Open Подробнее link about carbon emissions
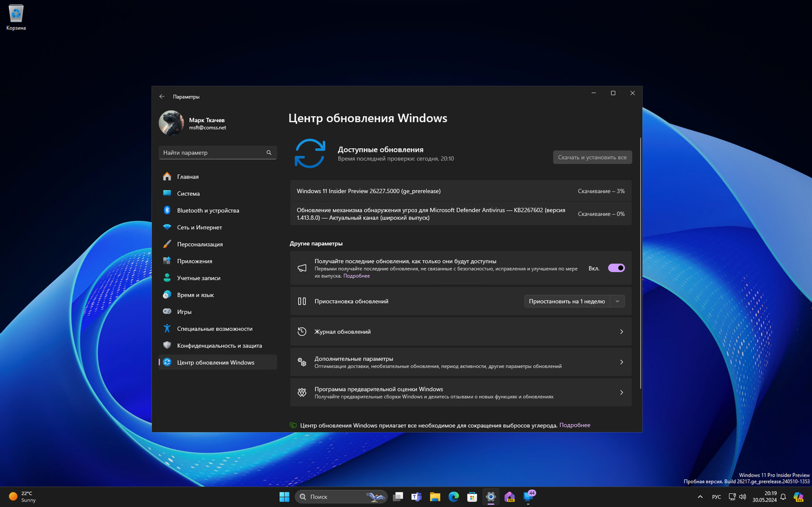 click(574, 425)
